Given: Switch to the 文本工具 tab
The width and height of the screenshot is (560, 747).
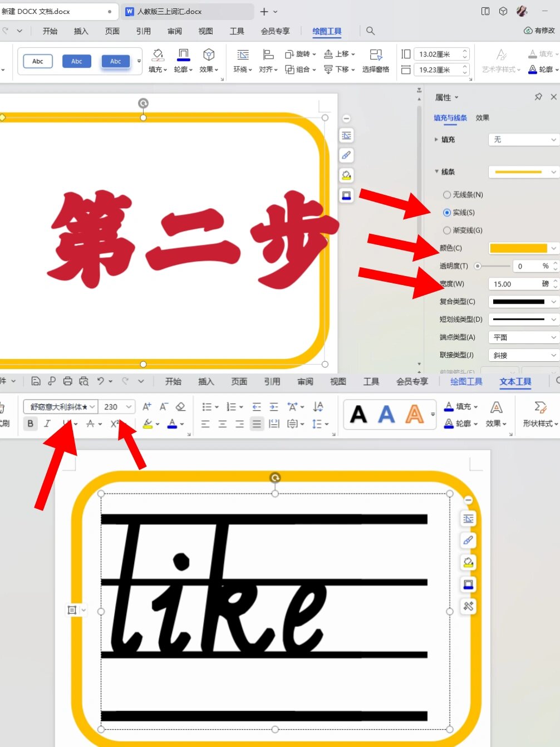Looking at the screenshot, I should pos(515,381).
